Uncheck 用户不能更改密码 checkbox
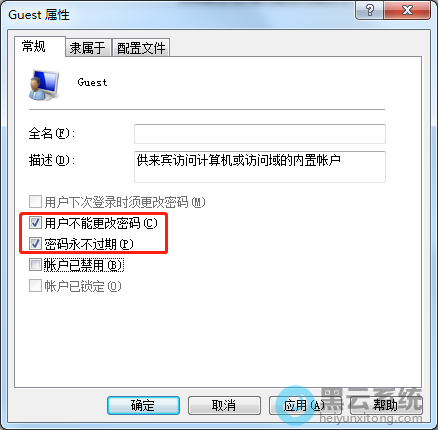The image size is (438, 430). click(x=35, y=223)
